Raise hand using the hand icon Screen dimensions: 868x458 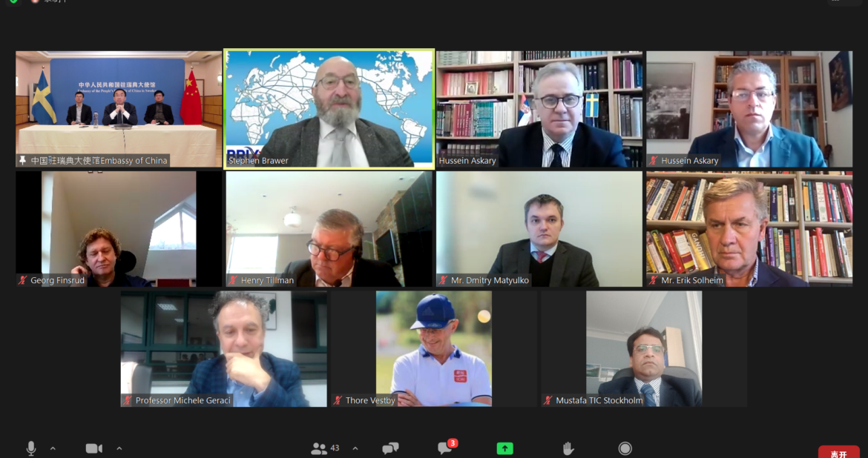coord(568,448)
